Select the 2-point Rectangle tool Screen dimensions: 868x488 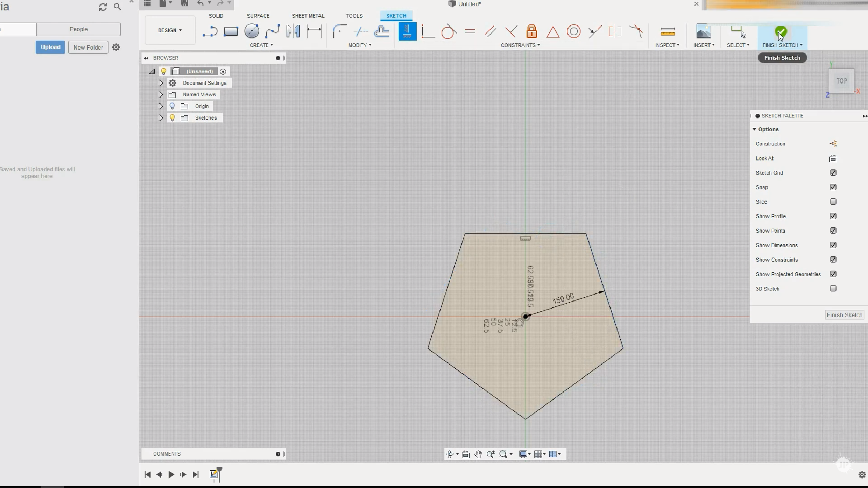[x=231, y=32]
